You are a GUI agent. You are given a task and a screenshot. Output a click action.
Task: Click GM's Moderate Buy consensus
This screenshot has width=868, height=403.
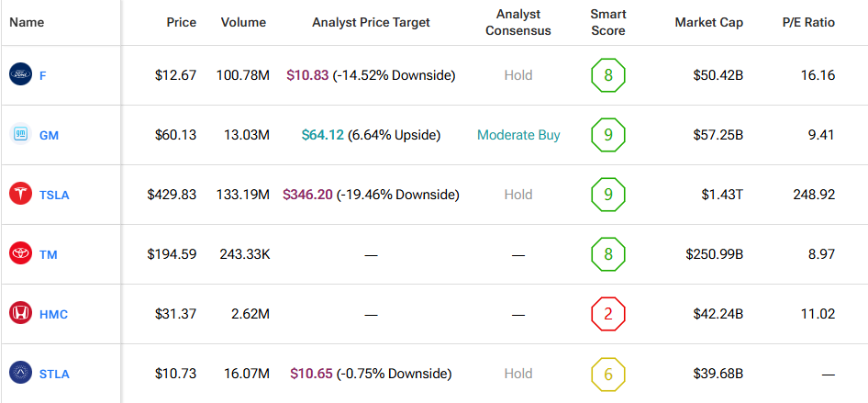518,135
